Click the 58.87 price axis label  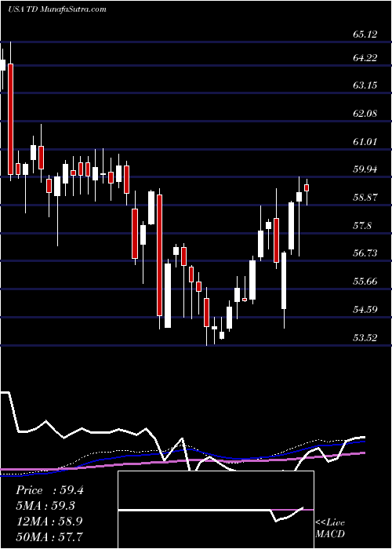(365, 198)
